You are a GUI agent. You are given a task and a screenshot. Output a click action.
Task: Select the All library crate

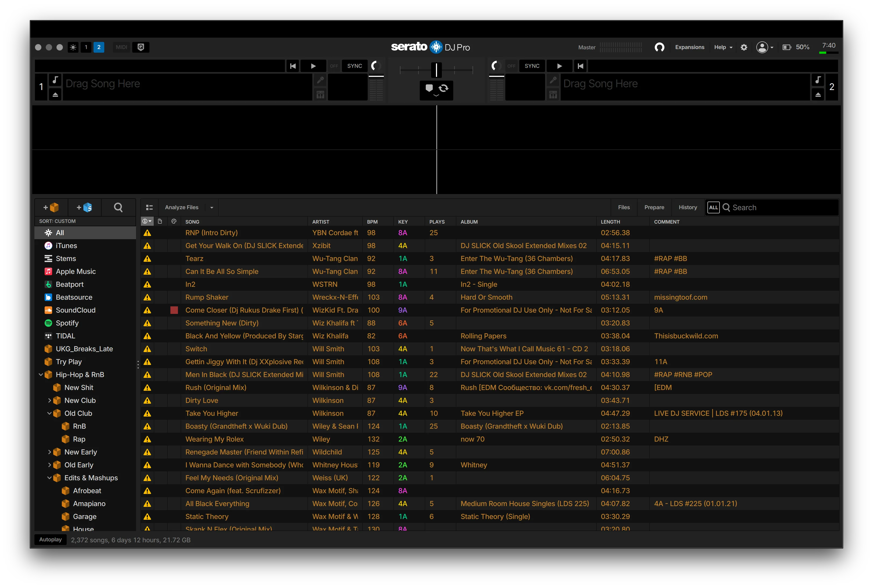click(85, 232)
